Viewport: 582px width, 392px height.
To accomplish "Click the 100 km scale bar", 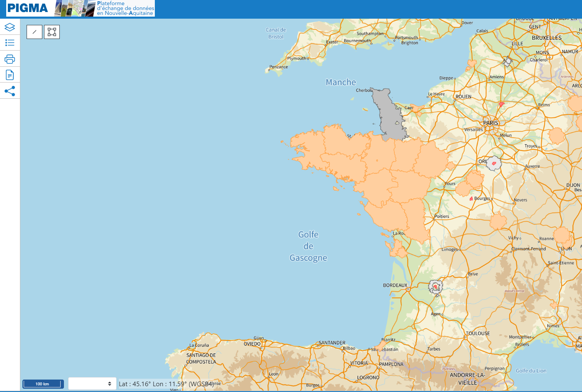I will [43, 384].
